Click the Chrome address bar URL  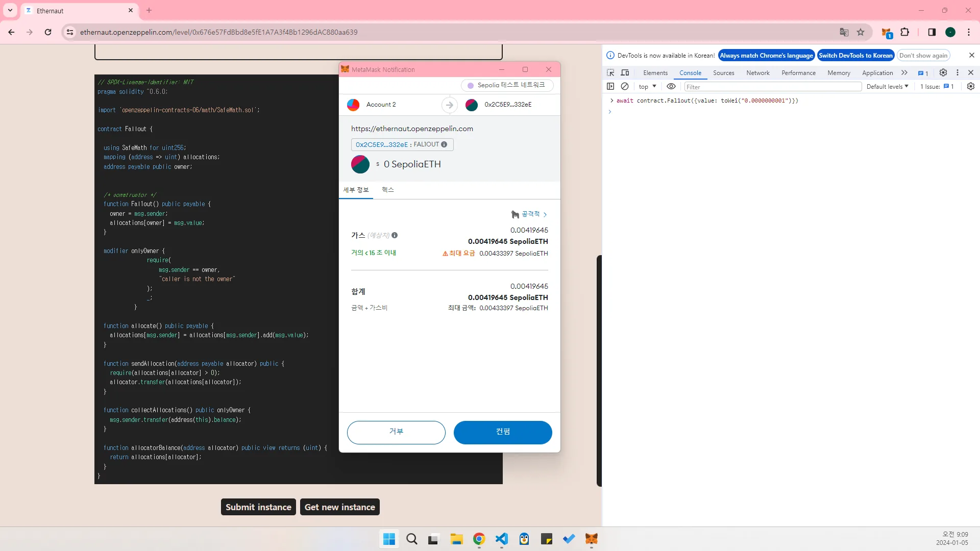(x=218, y=32)
